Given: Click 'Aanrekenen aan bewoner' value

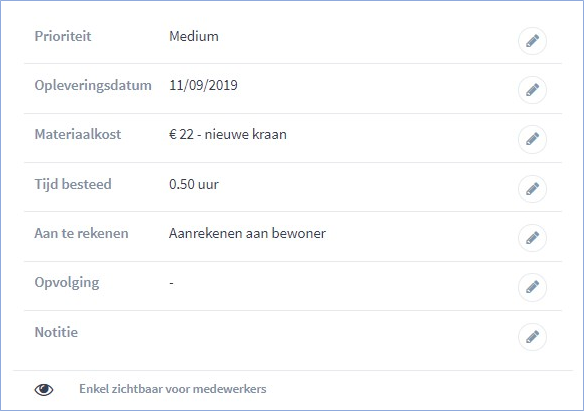Looking at the screenshot, I should click(247, 233).
